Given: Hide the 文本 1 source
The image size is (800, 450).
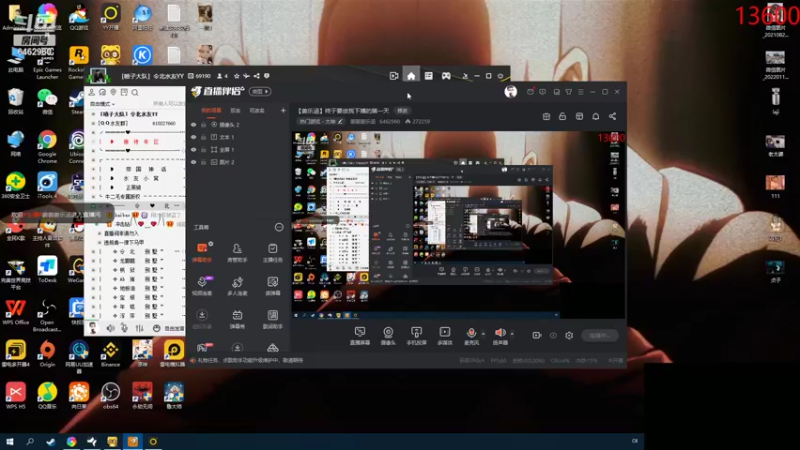Looking at the screenshot, I should click(193, 137).
